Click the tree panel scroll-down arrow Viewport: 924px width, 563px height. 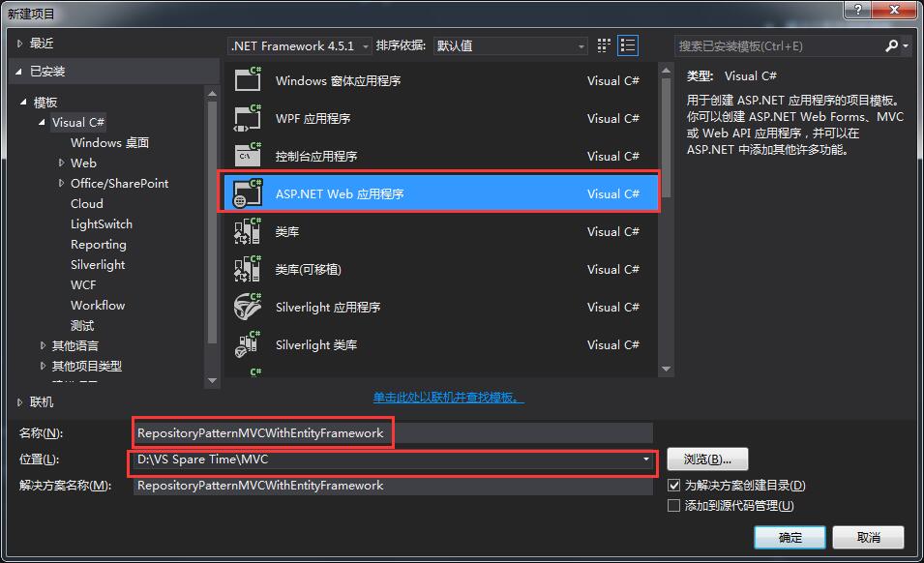(213, 381)
